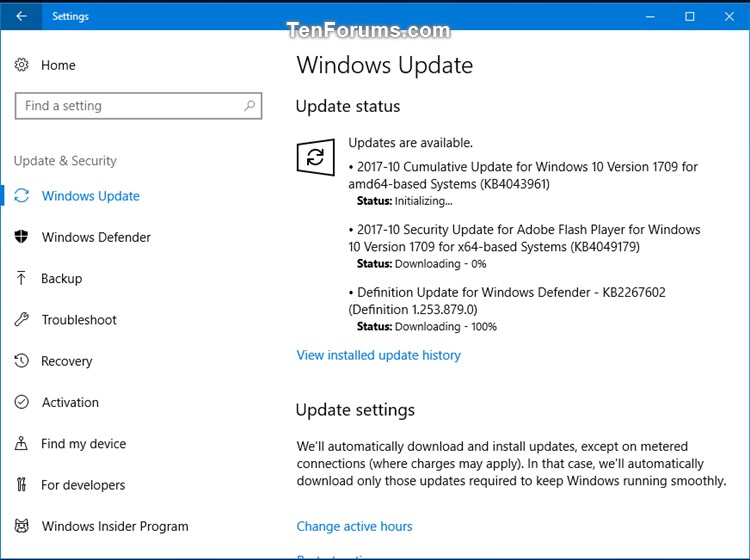
Task: Click the 'Downloading - 0%' status text
Action: coord(441,264)
